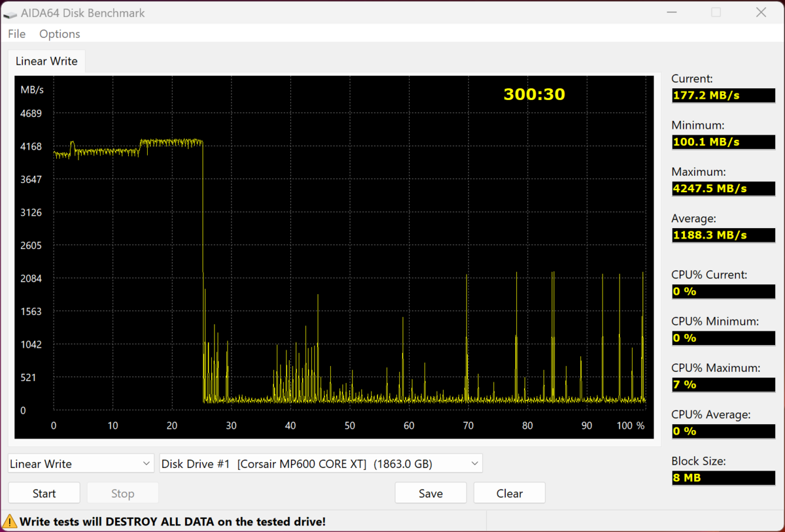Click the 1042 y-axis label
Screen dimensions: 785x532
point(31,344)
